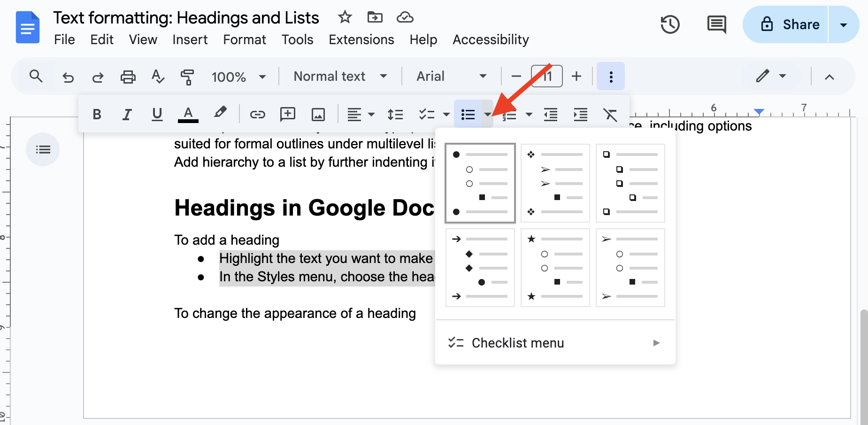Add a comment
Viewport: 868px width, 425px height.
[x=288, y=114]
